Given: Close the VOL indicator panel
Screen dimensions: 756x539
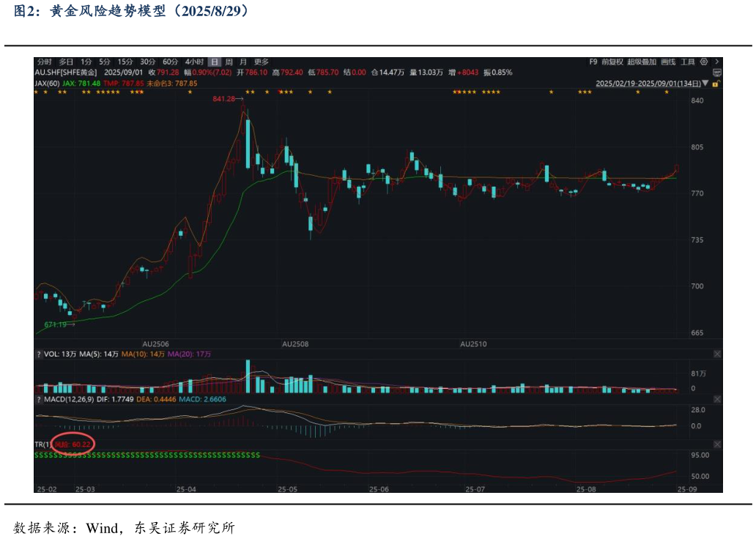Looking at the screenshot, I should pos(717,354).
